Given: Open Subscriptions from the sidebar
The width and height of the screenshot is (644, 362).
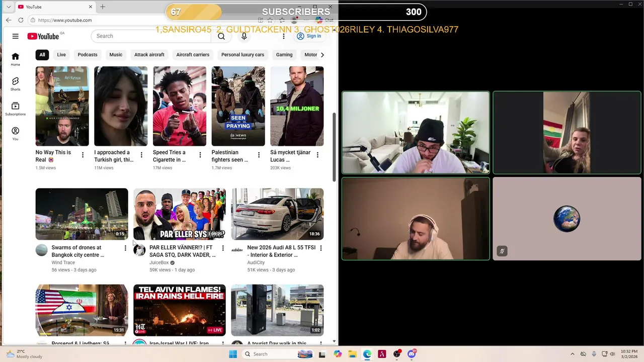Looking at the screenshot, I should coord(16,109).
